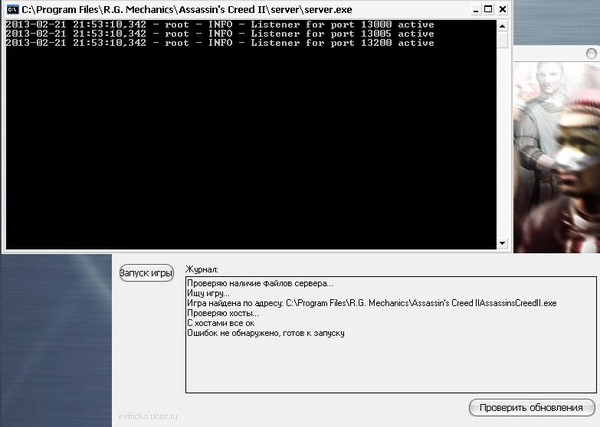Click the console scrollbar down arrow

(504, 243)
